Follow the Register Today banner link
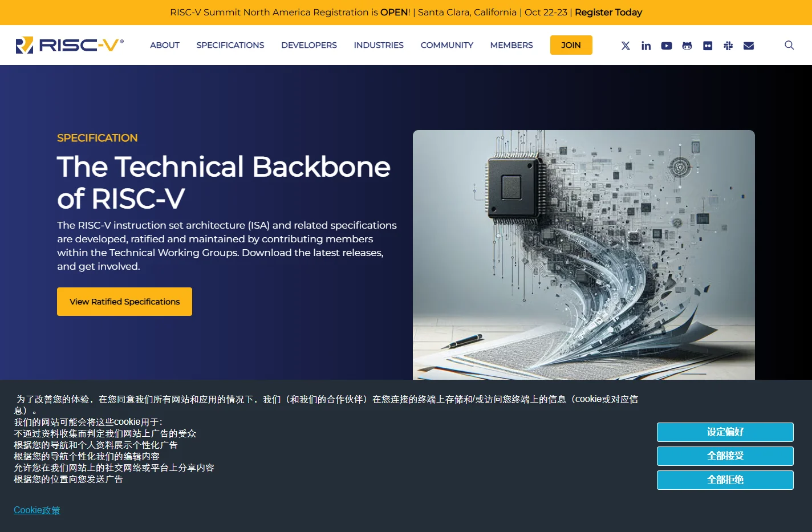Screen dimensions: 812x532 (x=608, y=13)
